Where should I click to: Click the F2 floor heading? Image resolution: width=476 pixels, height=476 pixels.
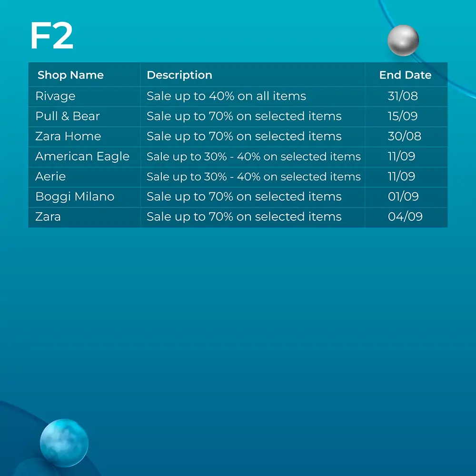(52, 36)
